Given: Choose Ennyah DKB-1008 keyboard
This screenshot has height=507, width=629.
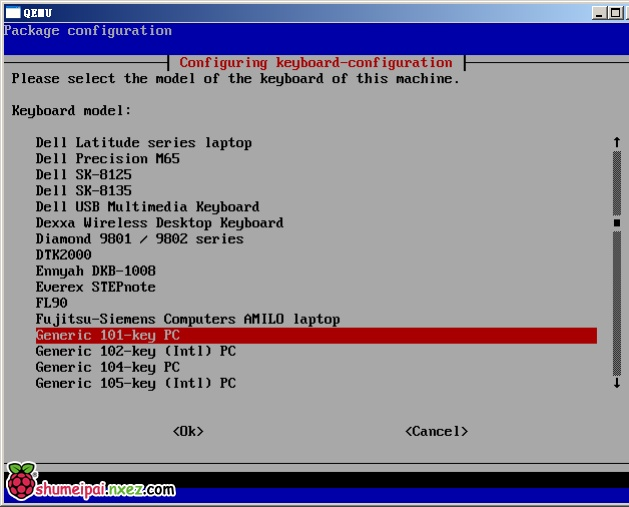Looking at the screenshot, I should pos(95,271).
